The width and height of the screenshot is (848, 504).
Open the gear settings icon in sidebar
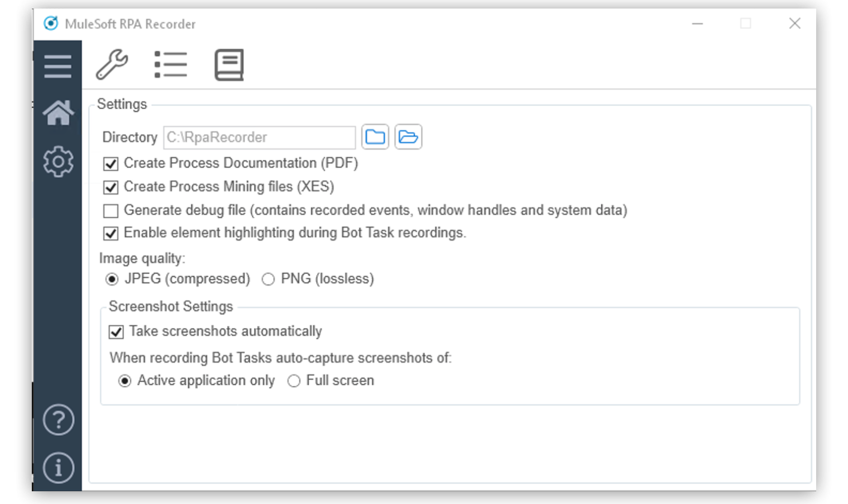(x=58, y=161)
